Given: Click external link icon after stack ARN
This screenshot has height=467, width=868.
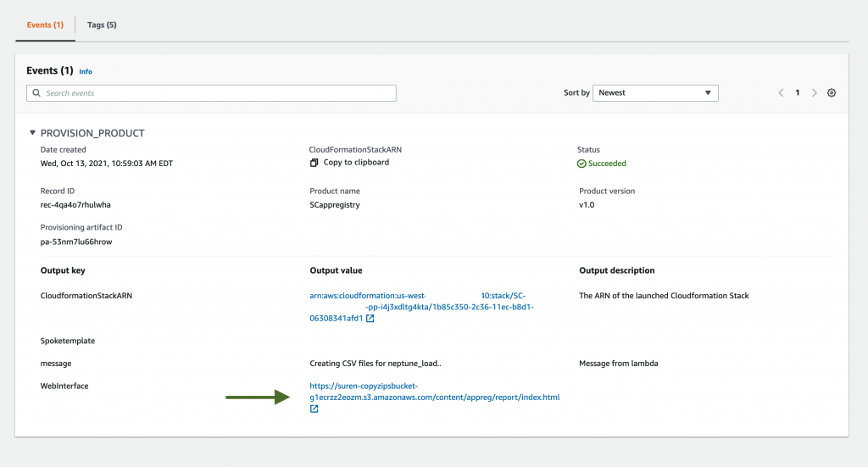Looking at the screenshot, I should click(370, 318).
